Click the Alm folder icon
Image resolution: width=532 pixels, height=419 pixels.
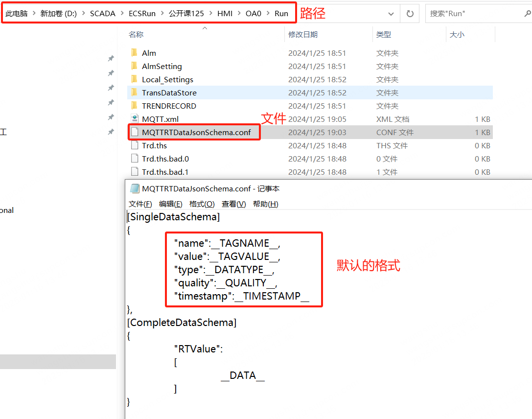135,53
